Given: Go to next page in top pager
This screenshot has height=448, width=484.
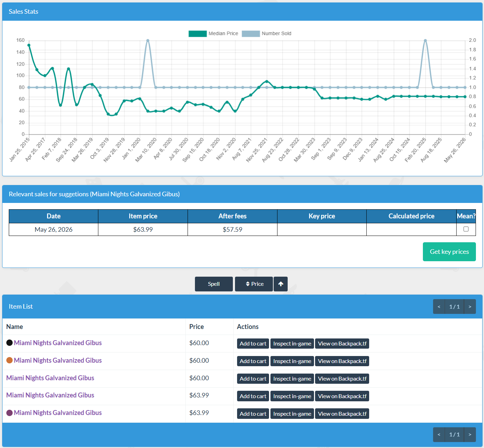Looking at the screenshot, I should [470, 307].
